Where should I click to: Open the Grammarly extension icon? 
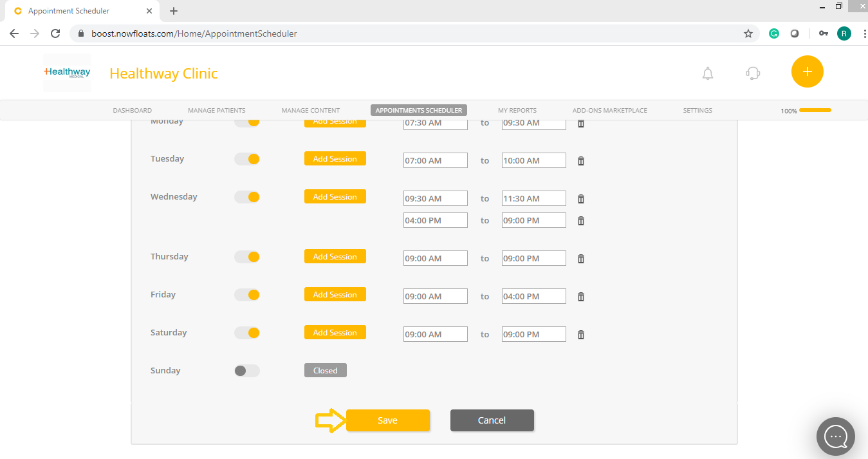click(x=774, y=33)
